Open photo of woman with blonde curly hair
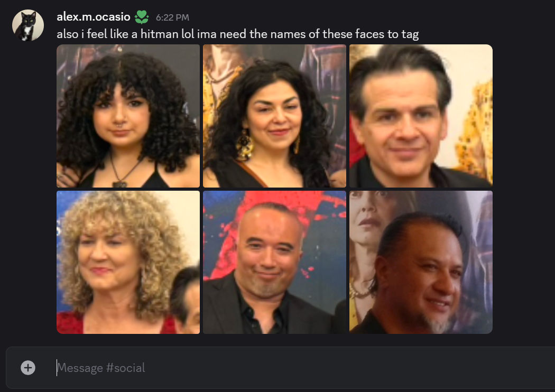 (128, 262)
